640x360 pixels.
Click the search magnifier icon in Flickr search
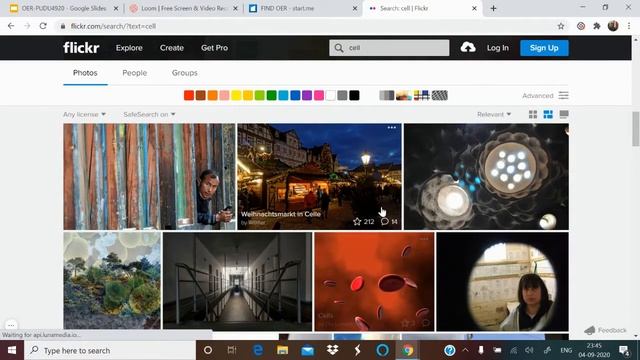[x=339, y=48]
